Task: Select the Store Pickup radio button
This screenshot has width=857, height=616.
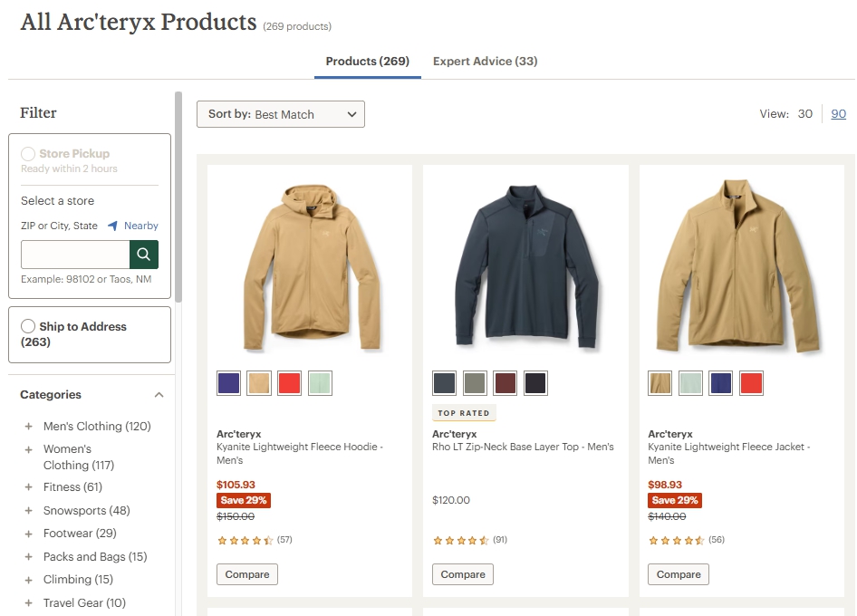Action: click(x=28, y=154)
